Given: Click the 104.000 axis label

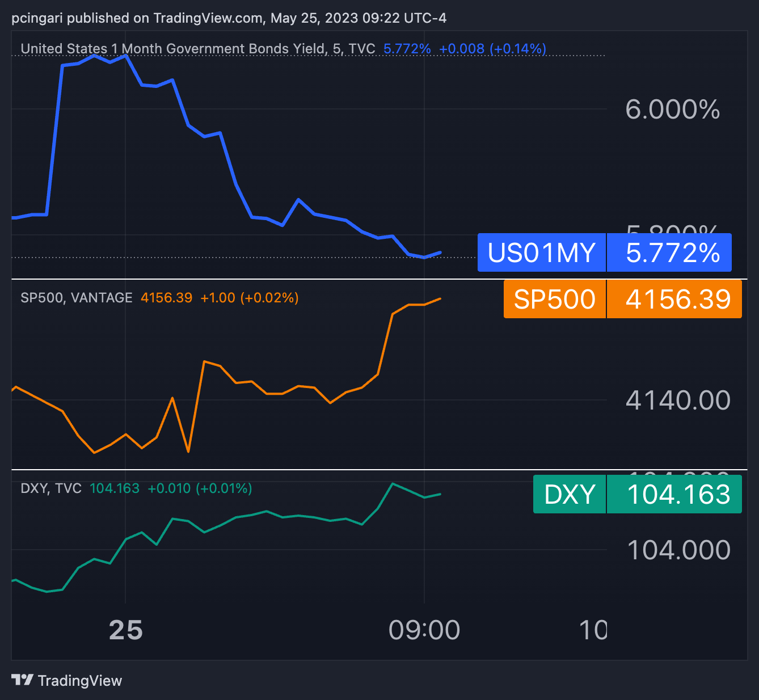Looking at the screenshot, I should pyautogui.click(x=678, y=550).
